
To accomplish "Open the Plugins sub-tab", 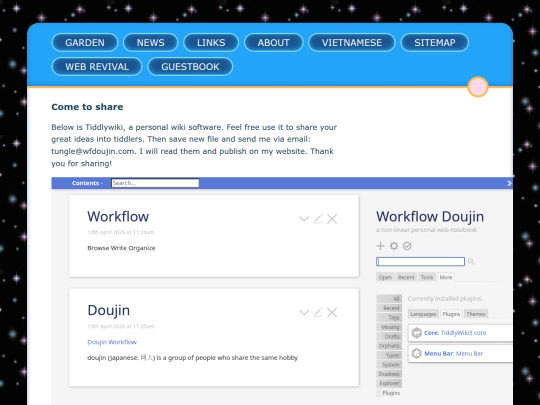I will click(451, 314).
